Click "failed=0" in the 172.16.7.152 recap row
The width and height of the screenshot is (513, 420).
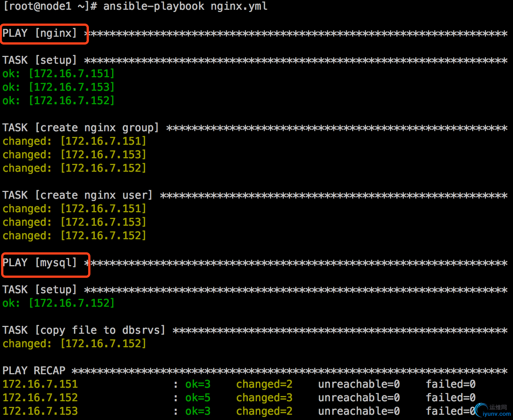pos(451,398)
